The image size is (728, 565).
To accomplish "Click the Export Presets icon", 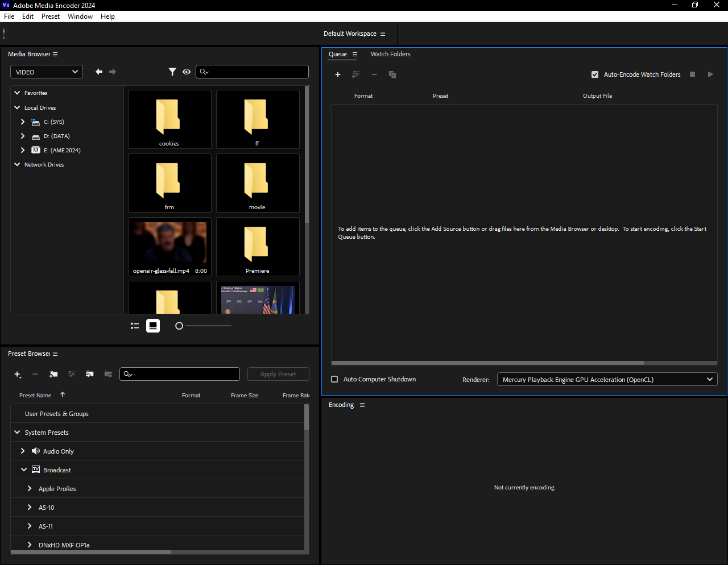I will pyautogui.click(x=108, y=374).
